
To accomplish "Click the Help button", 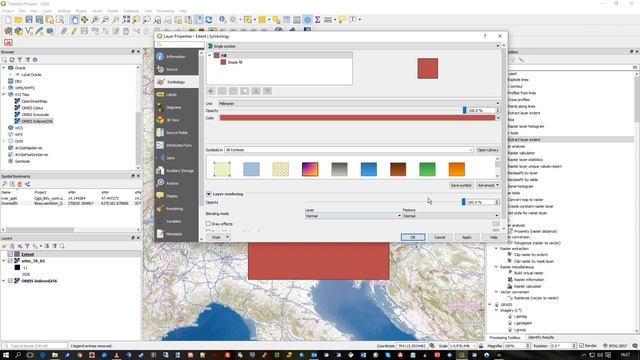I will [x=493, y=237].
